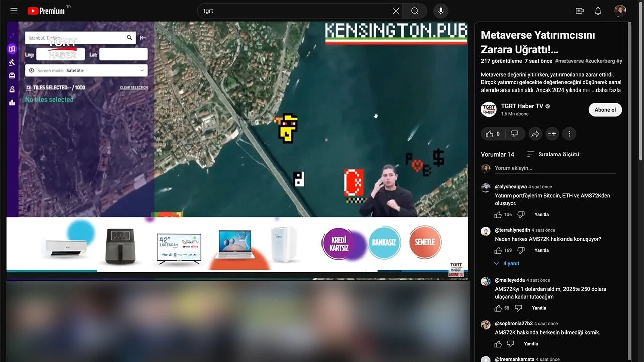Dislike the Metaverse video
This screenshot has width=644, height=362.
[x=514, y=134]
